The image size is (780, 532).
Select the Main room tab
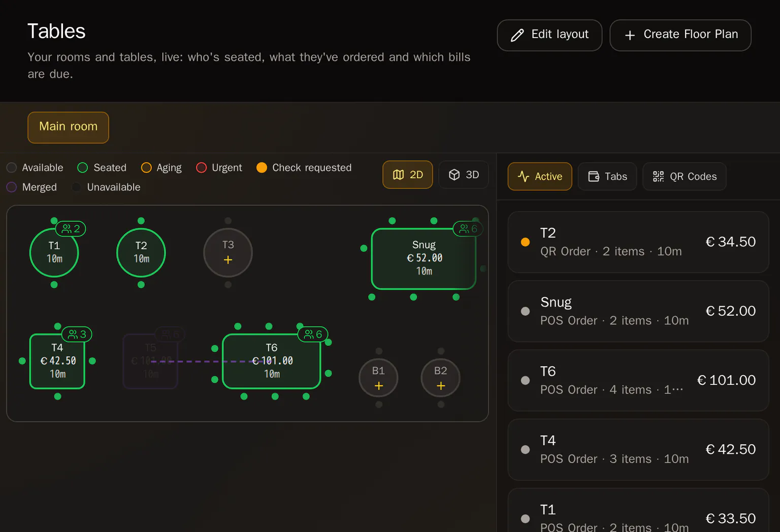click(x=68, y=127)
